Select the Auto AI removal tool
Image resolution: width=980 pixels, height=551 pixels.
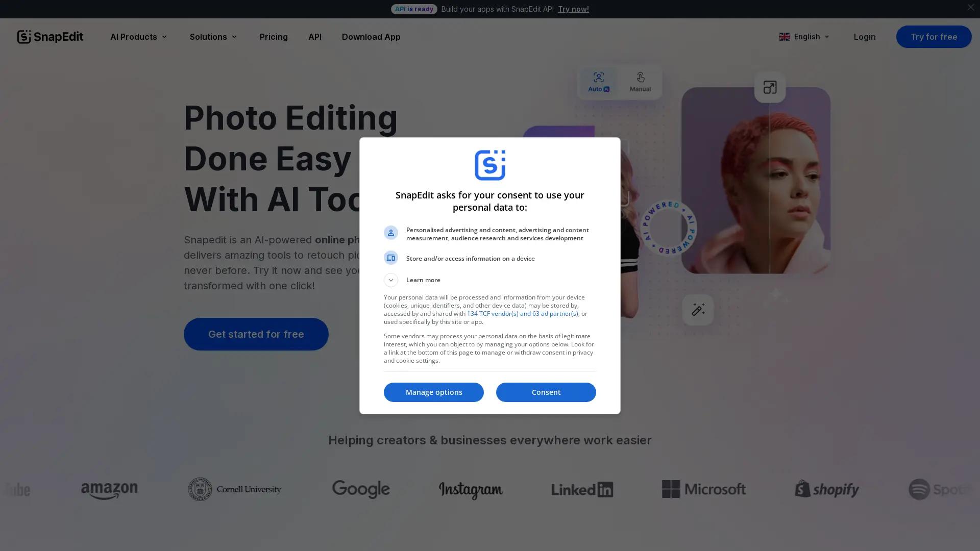click(598, 82)
